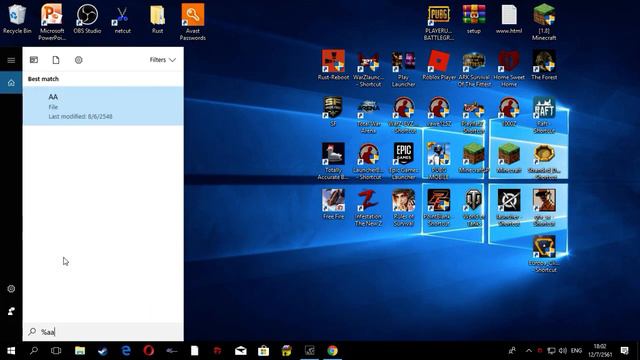Screen dimensions: 640x360
Task: Launch the [1.8] Minecraft shortcut
Action: (x=544, y=23)
